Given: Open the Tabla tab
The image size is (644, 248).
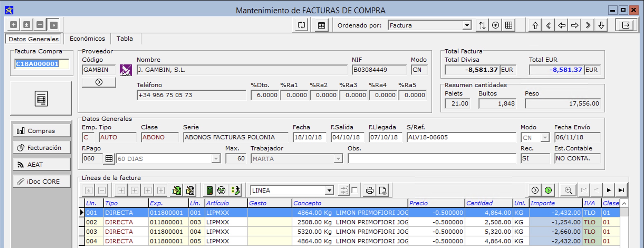Looking at the screenshot, I should coord(124,39).
